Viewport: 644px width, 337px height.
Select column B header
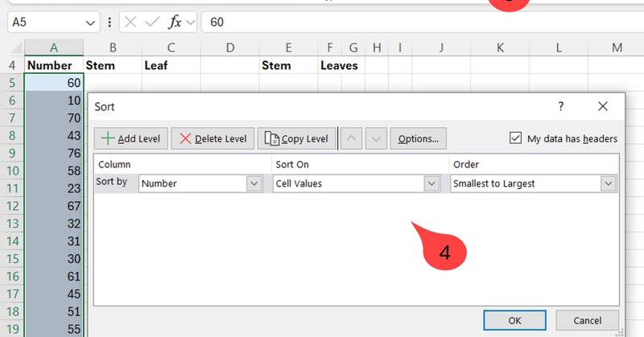(113, 47)
